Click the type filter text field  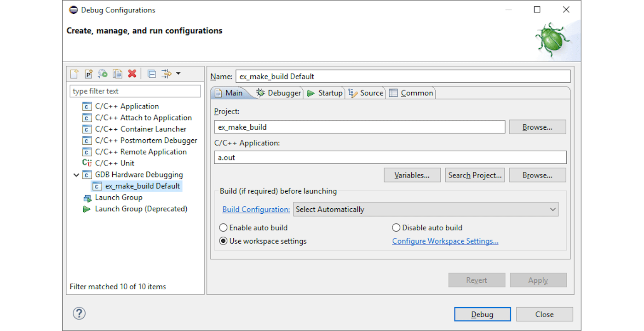135,91
